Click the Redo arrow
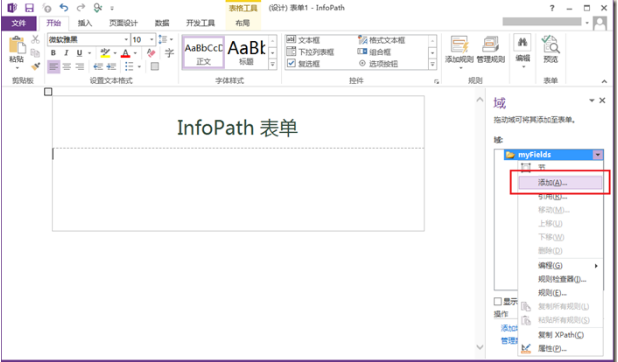 81,7
